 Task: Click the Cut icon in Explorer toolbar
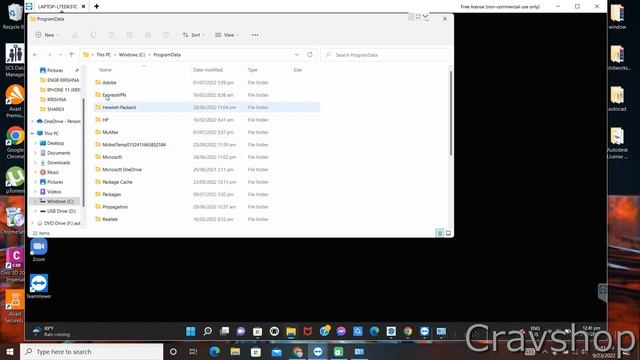[x=75, y=35]
